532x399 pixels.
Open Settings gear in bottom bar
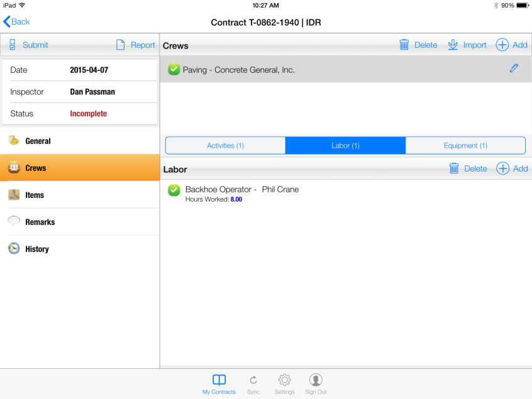284,380
